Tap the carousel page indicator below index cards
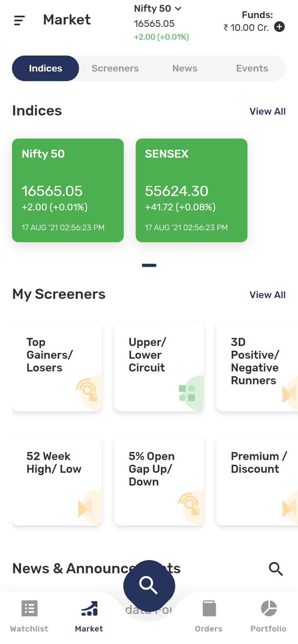This screenshot has height=644, width=298. tap(149, 265)
